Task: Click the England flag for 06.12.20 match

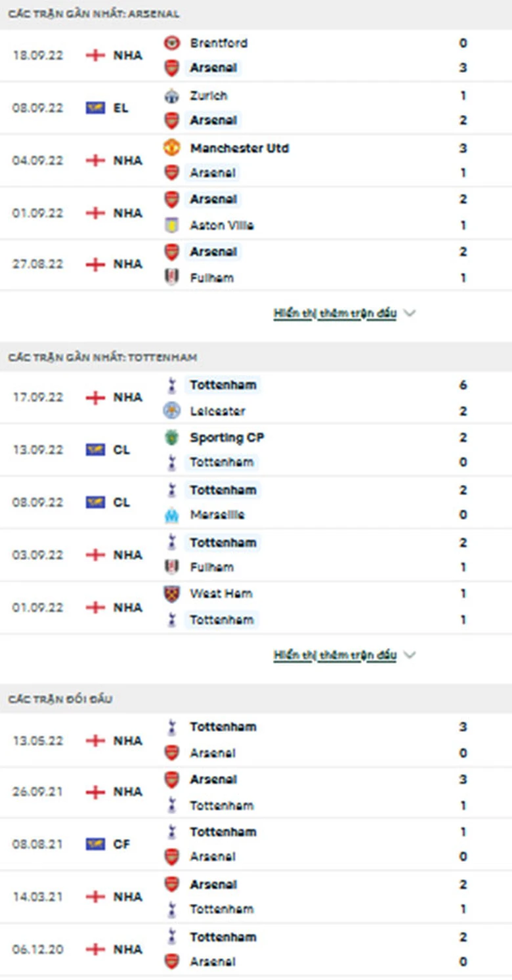Action: tap(95, 949)
